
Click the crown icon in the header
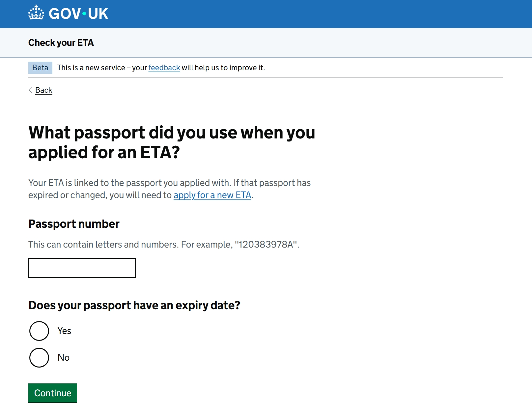(x=36, y=13)
